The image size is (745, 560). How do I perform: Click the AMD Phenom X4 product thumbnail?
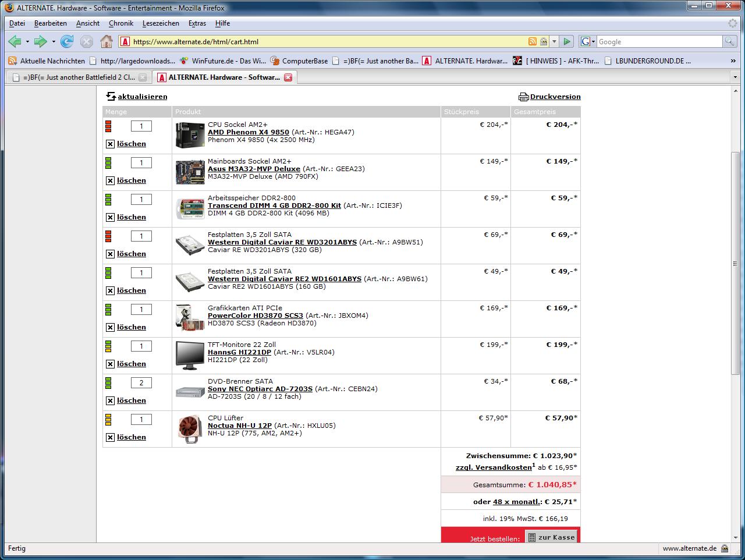coord(190,135)
